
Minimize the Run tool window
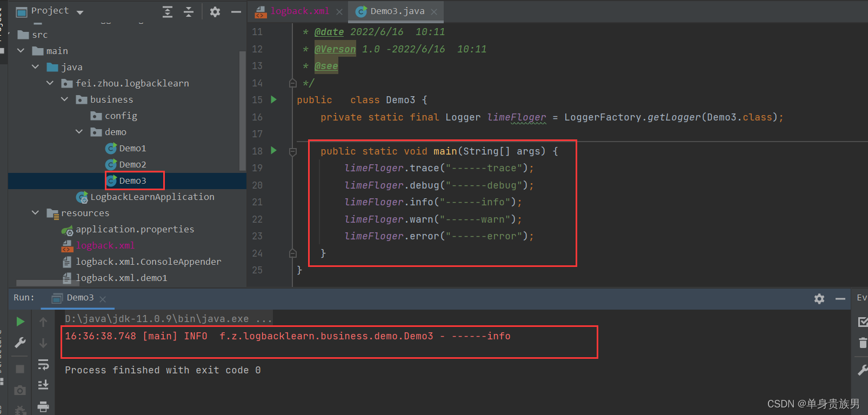point(840,299)
